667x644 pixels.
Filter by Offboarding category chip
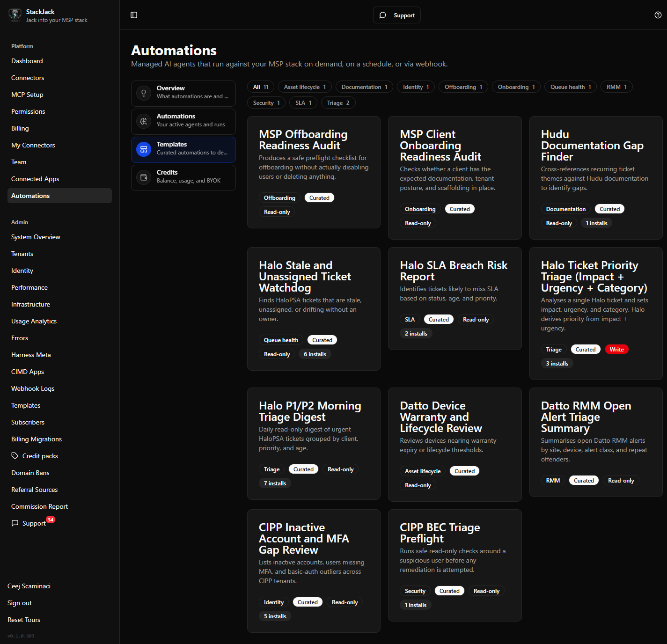click(x=463, y=87)
